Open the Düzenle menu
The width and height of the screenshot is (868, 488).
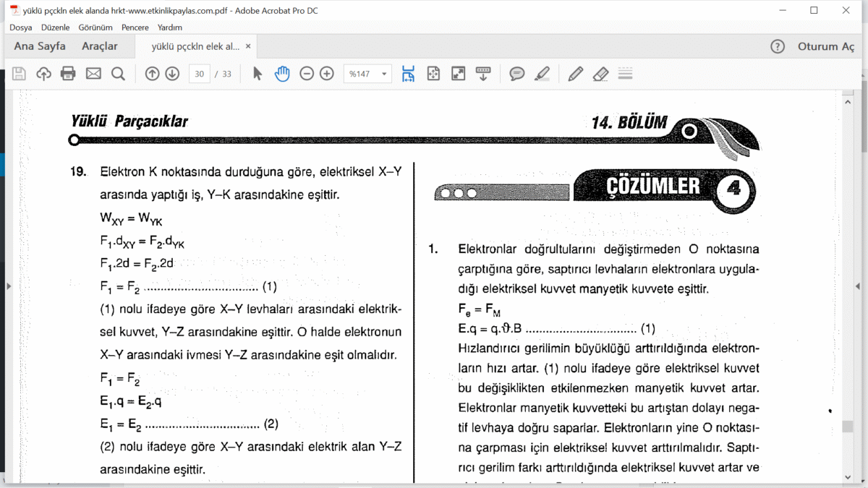click(56, 27)
